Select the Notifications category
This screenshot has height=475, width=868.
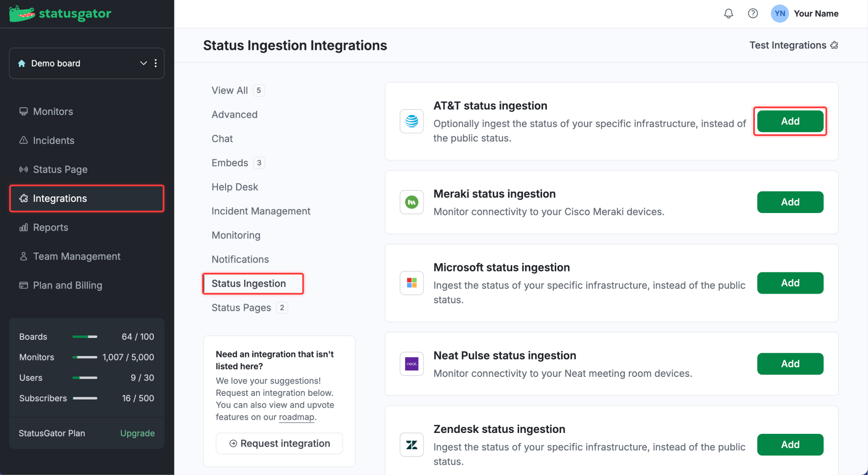pos(240,259)
